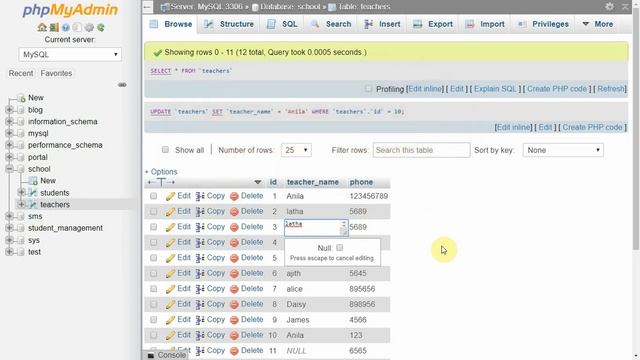Click Create PHP code link under SELECT query

pyautogui.click(x=557, y=89)
